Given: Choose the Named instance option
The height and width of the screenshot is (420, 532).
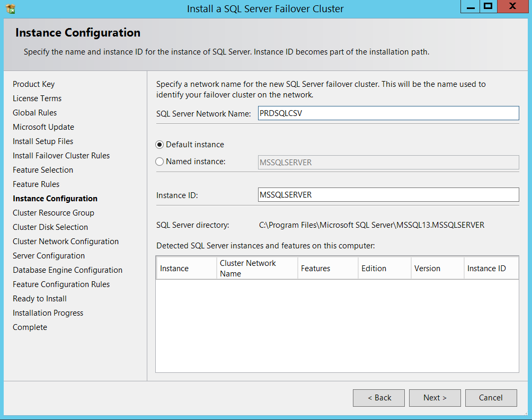Looking at the screenshot, I should pyautogui.click(x=159, y=162).
